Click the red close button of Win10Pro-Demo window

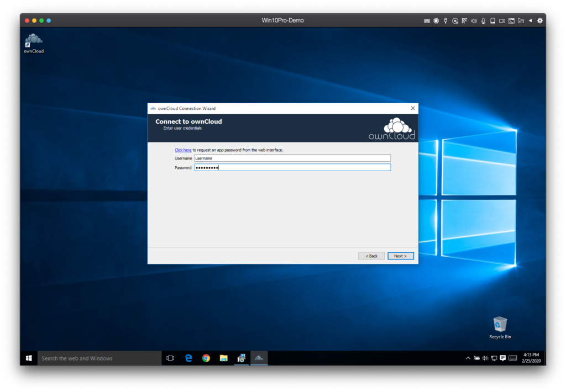coord(27,20)
